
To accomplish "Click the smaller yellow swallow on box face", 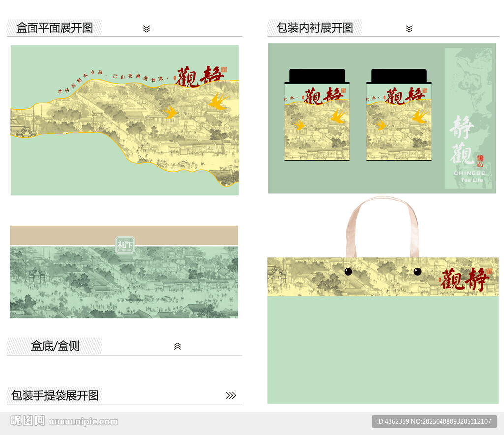I will coord(170,112).
